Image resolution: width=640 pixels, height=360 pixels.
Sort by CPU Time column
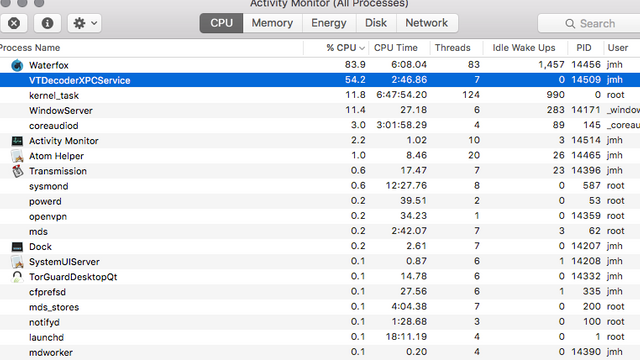399,48
